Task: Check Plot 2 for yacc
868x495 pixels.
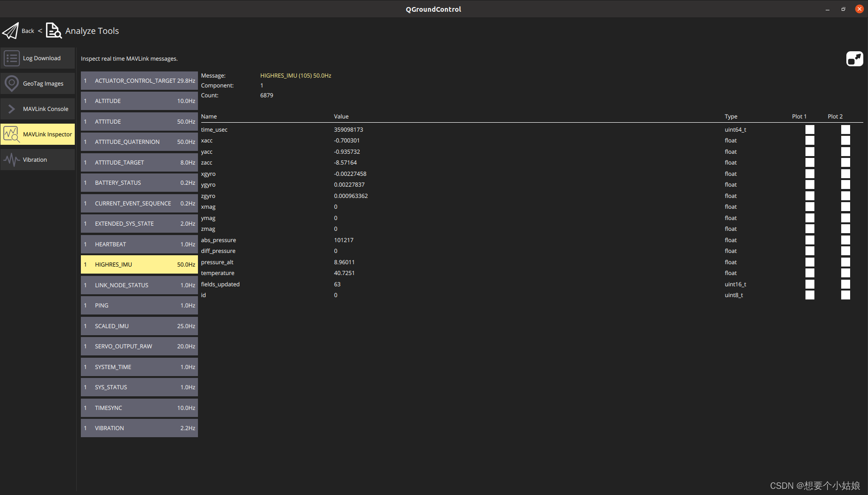Action: pos(845,151)
